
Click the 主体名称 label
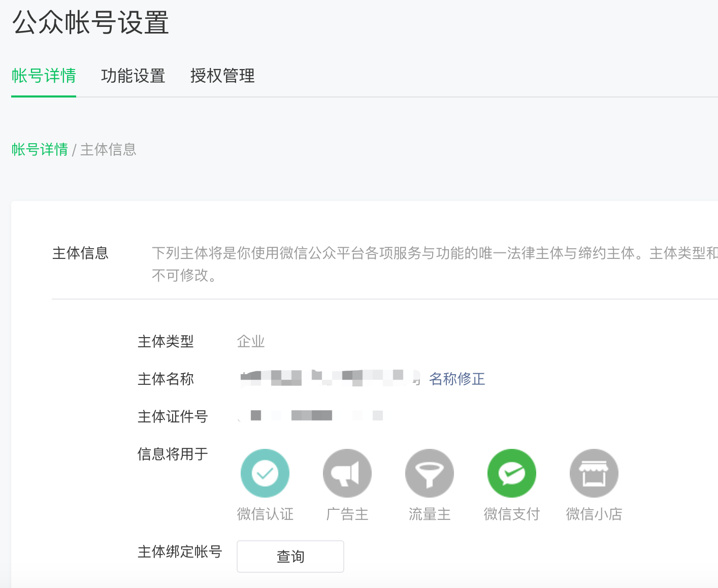[x=166, y=379]
